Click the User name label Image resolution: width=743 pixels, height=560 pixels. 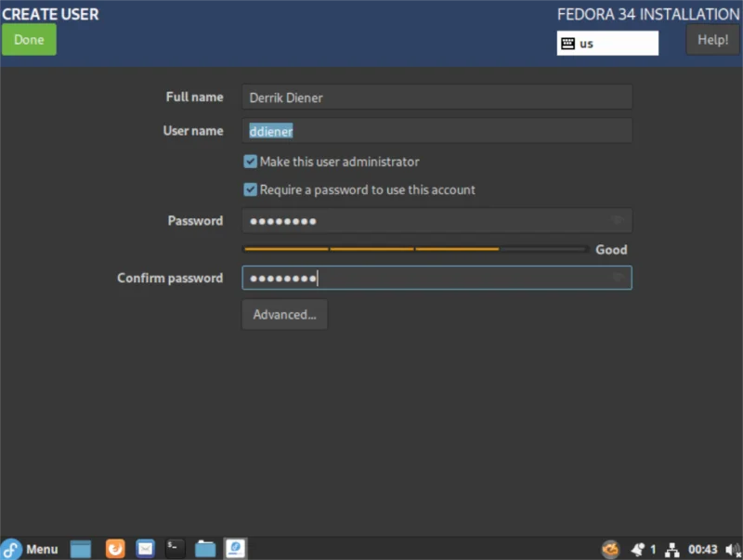193,131
